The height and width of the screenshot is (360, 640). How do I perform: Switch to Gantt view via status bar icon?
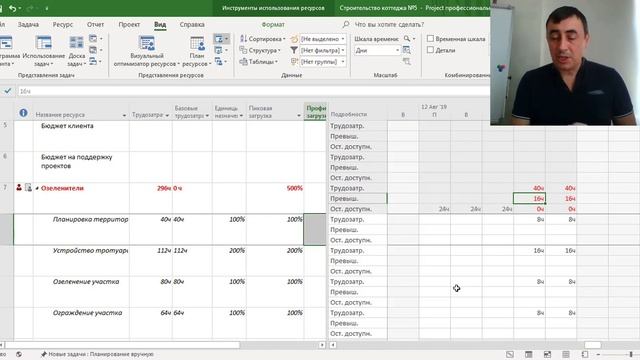[510, 354]
